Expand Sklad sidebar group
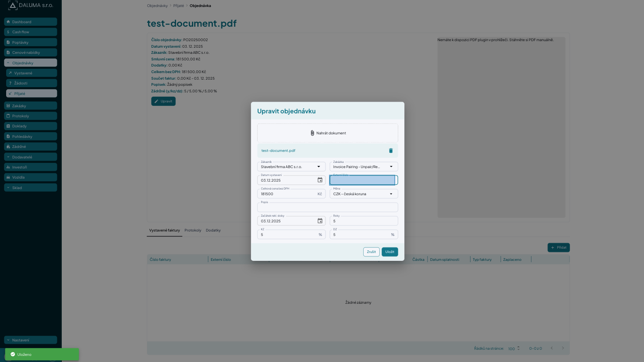644x362 pixels. coord(31,188)
